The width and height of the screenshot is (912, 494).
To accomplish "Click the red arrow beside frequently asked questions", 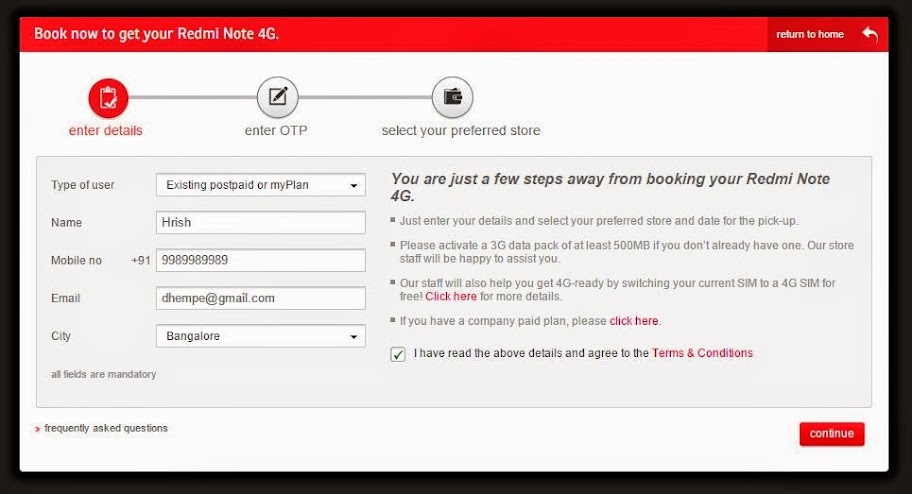I will [x=37, y=429].
